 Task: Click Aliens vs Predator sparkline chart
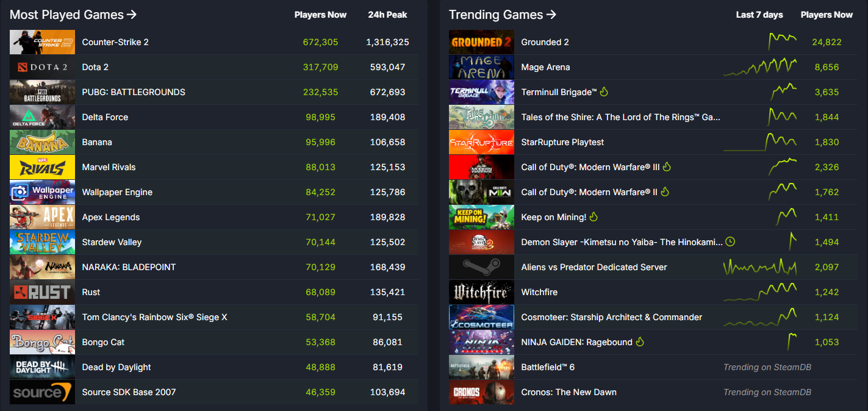tap(760, 267)
